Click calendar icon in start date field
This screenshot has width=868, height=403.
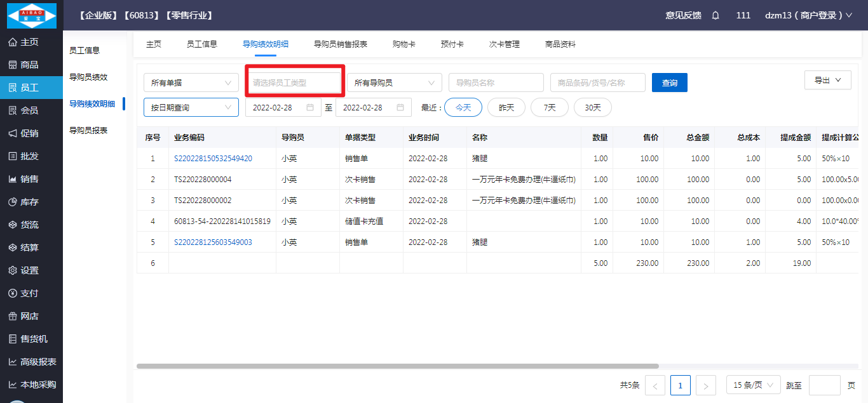[x=310, y=107]
